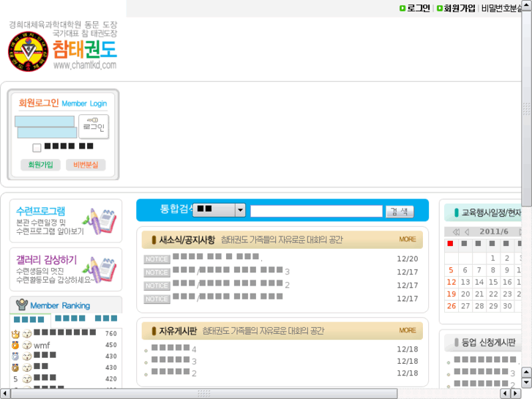Image resolution: width=532 pixels, height=399 pixels.
Task: Select calendar date 15
Action: (x=493, y=282)
